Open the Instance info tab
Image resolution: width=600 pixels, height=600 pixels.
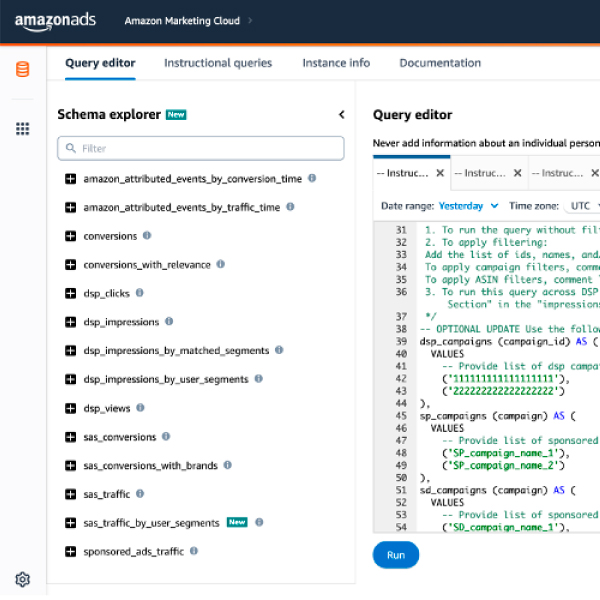coord(336,63)
